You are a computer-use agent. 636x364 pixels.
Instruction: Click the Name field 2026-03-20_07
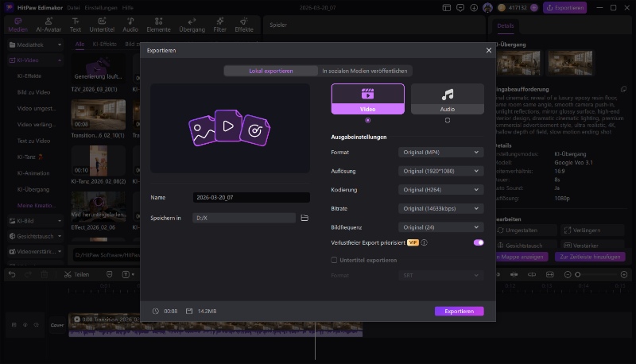coord(251,197)
